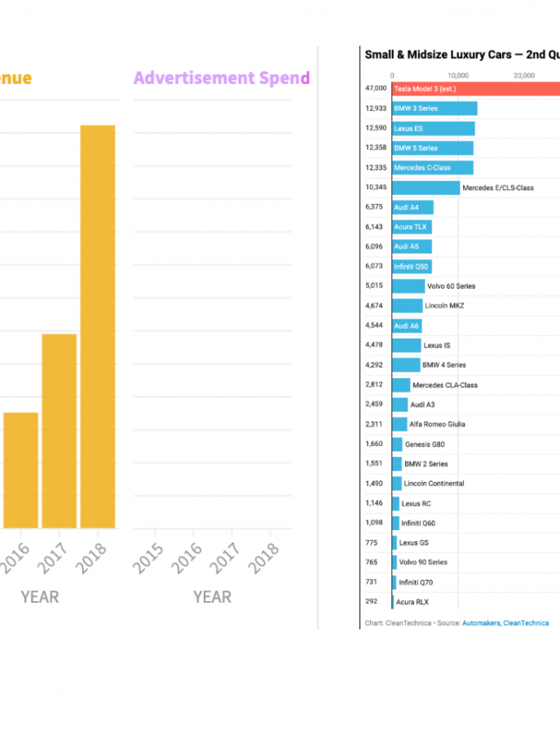This screenshot has height=747, width=560.
Task: Click the Tesla Model 3 (est.) bar
Action: coord(476,89)
